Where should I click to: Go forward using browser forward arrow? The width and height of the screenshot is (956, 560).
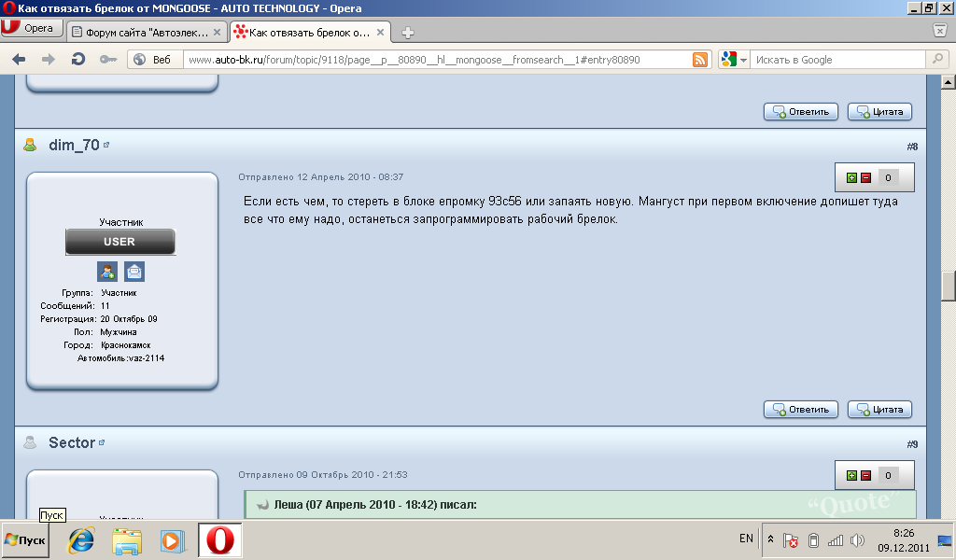(x=49, y=59)
